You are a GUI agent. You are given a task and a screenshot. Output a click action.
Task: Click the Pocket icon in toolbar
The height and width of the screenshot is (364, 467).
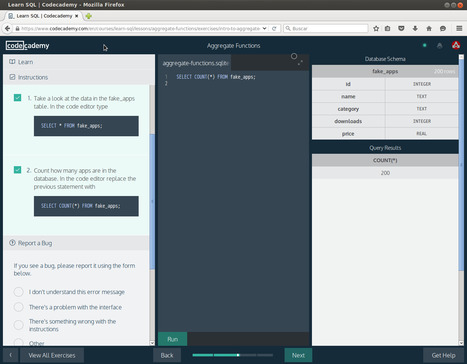click(401, 29)
